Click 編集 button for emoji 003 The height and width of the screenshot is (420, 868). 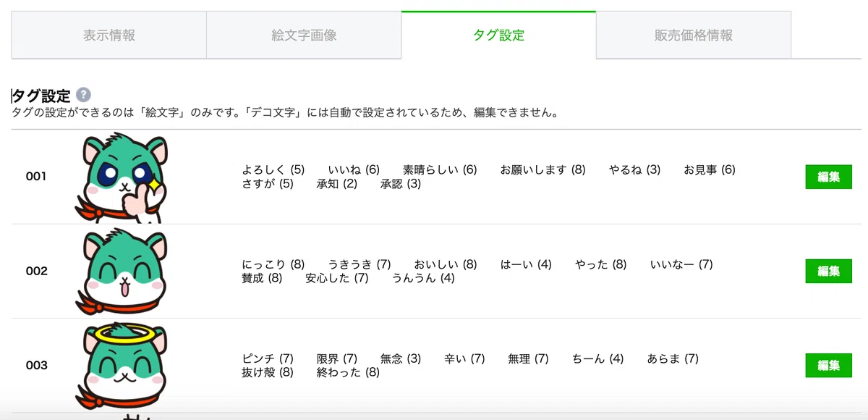tap(828, 365)
